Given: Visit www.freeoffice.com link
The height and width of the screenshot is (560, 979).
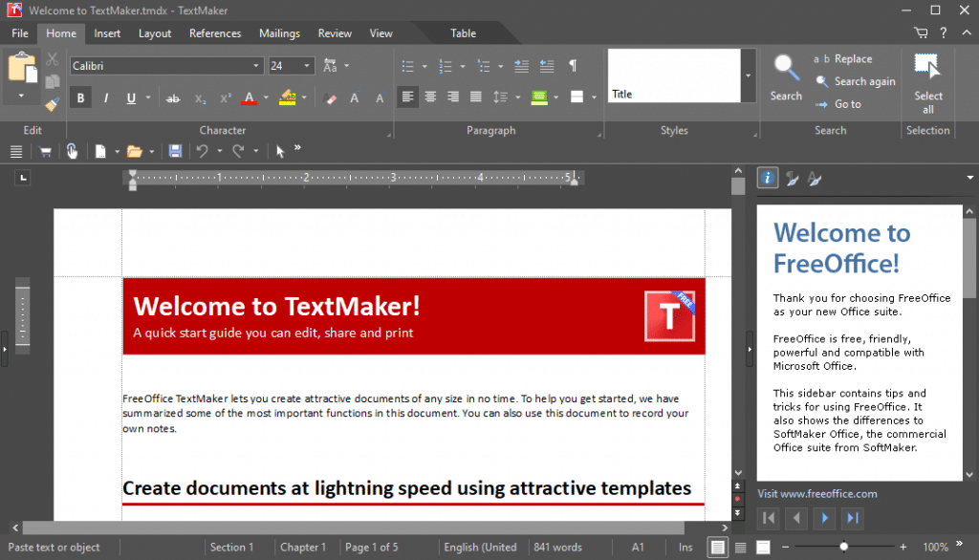Looking at the screenshot, I should pyautogui.click(x=817, y=494).
